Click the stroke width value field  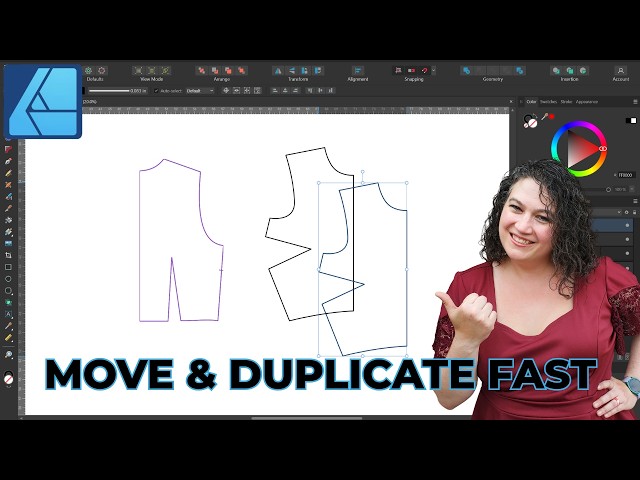click(139, 91)
